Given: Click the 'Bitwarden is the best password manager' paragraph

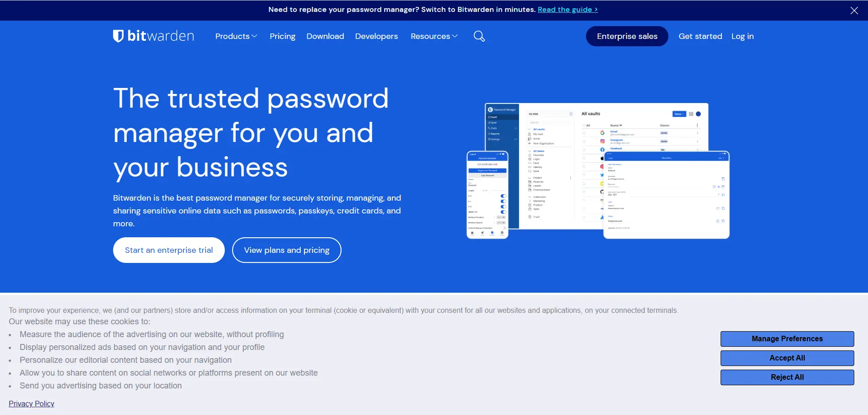Looking at the screenshot, I should 257,211.
